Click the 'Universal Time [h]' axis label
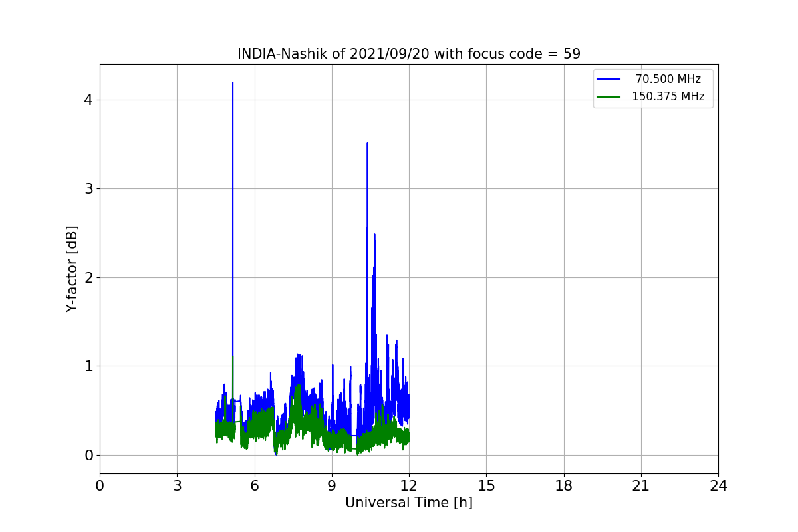Viewport: 798px width, 532px height. tap(408, 503)
